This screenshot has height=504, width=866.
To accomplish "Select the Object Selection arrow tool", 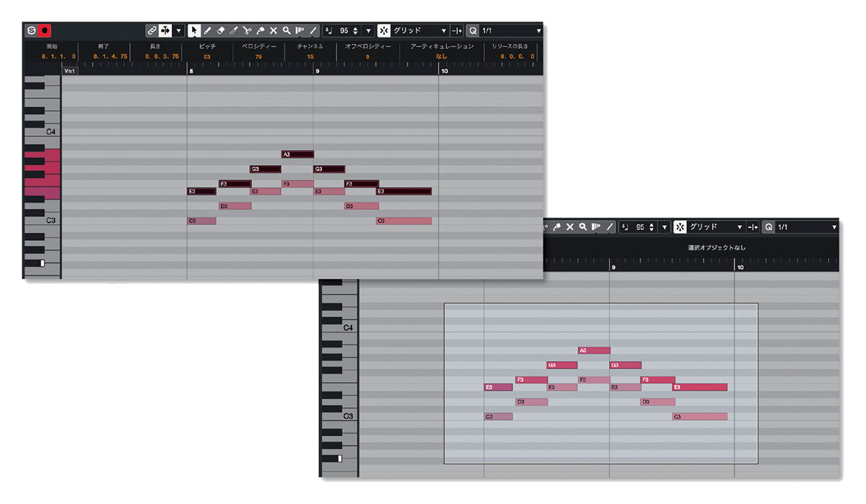I will pos(193,30).
